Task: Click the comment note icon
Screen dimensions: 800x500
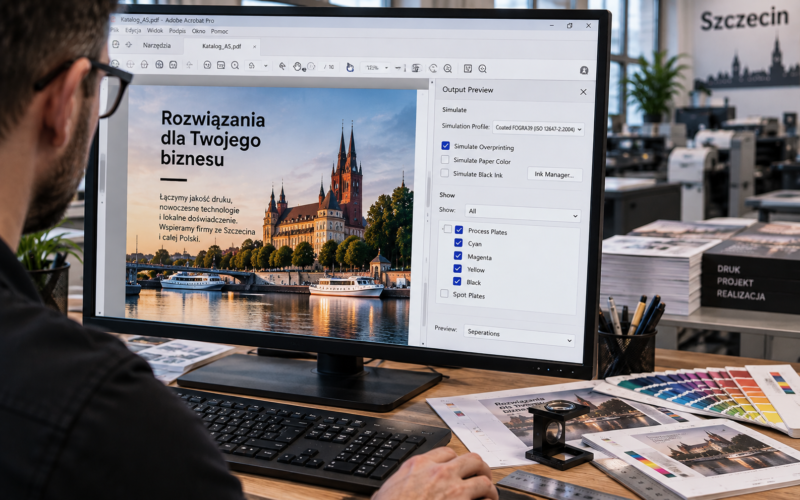Action: (x=468, y=68)
